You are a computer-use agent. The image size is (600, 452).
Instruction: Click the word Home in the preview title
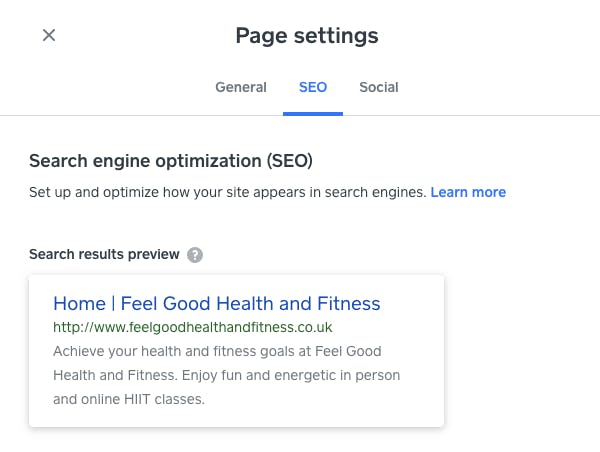tap(79, 304)
